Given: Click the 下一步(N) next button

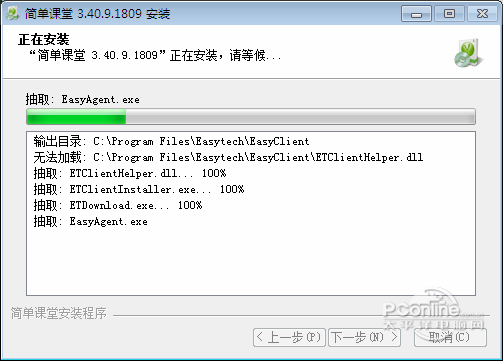Looking at the screenshot, I should pyautogui.click(x=364, y=337).
